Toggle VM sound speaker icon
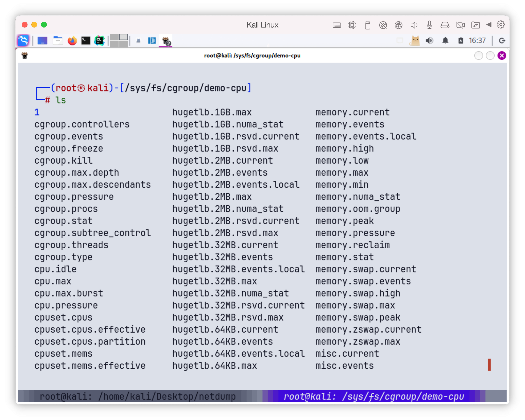Image resolution: width=525 pixels, height=420 pixels. [x=414, y=25]
